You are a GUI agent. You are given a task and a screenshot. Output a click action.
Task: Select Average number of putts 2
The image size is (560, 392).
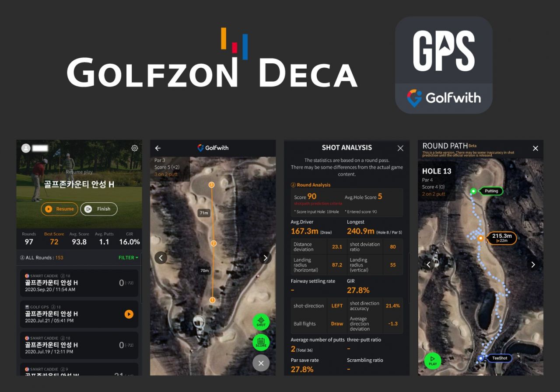point(293,349)
